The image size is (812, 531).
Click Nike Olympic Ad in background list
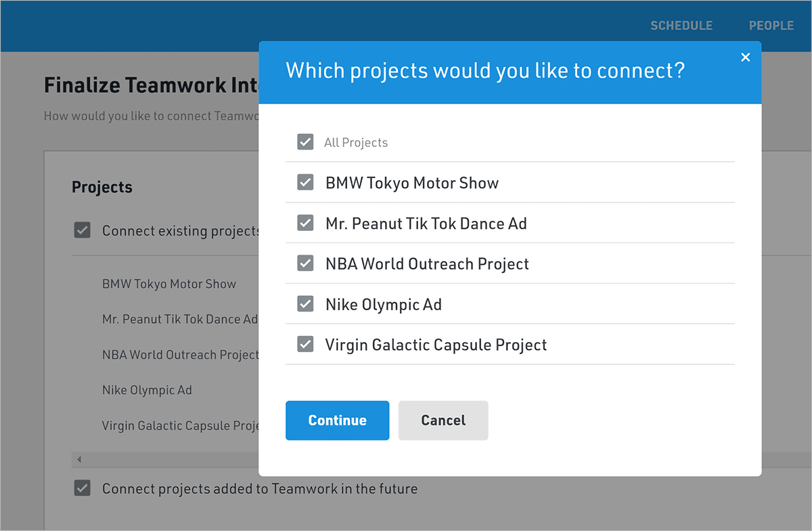pyautogui.click(x=147, y=390)
